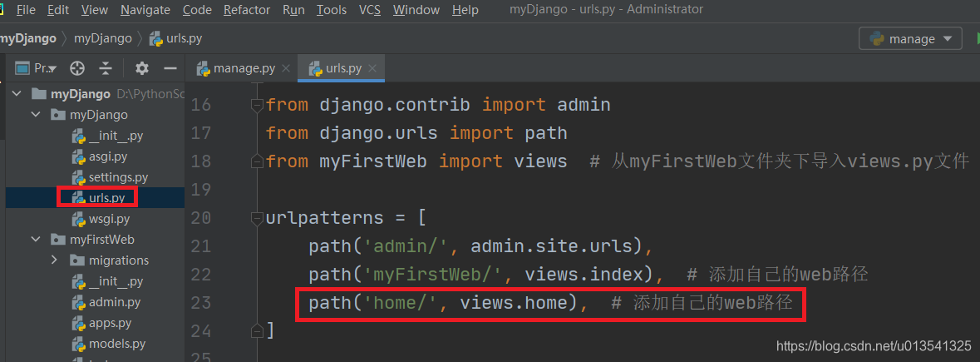Image resolution: width=980 pixels, height=362 pixels.
Task: Fold the urlpatterns list at line 20
Action: (x=256, y=217)
